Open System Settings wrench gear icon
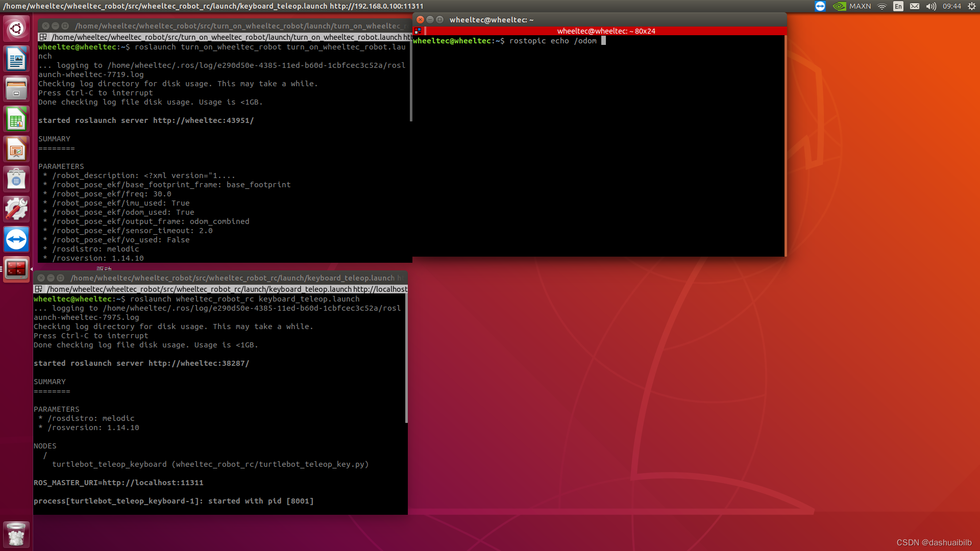This screenshot has width=980, height=551. point(16,210)
